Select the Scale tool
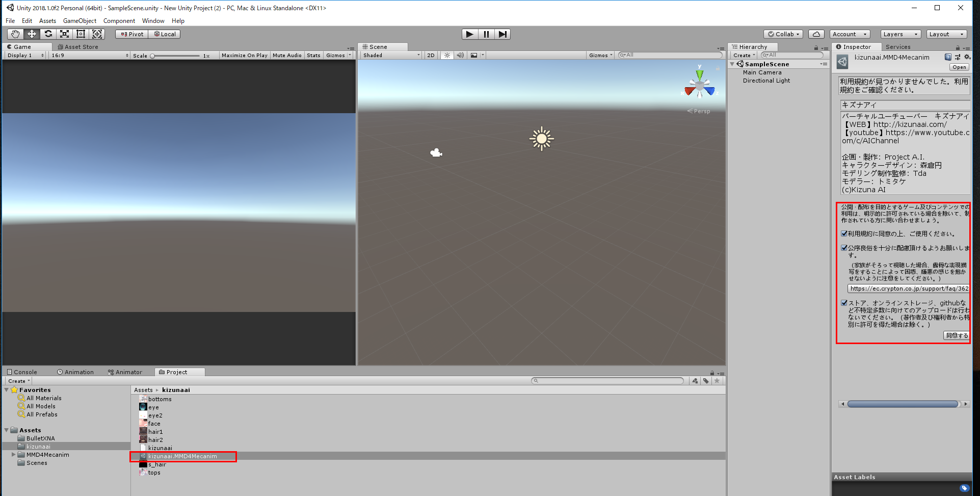Screen dimensions: 980x496 pyautogui.click(x=64, y=34)
